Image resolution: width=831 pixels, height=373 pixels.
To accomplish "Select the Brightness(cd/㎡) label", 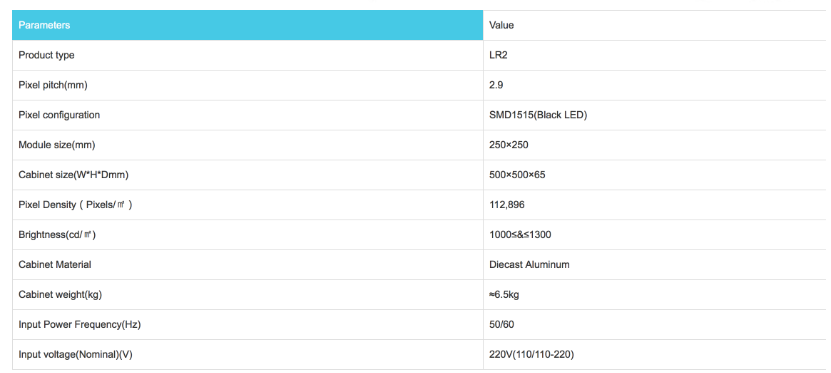I will 57,234.
